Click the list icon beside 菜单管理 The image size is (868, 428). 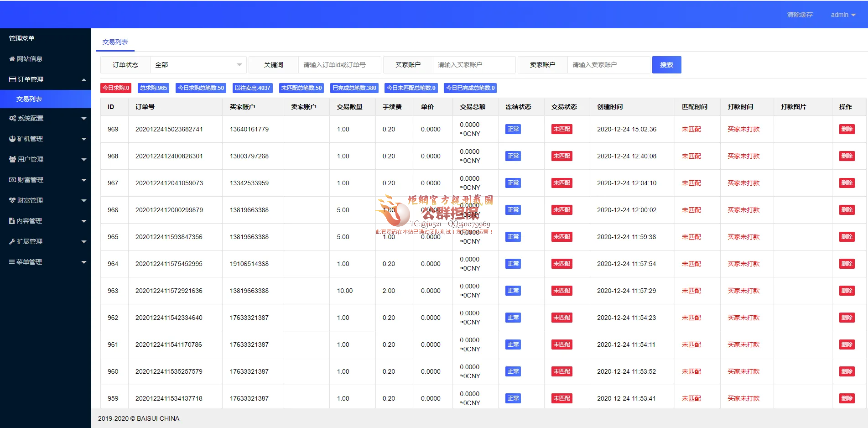point(12,262)
